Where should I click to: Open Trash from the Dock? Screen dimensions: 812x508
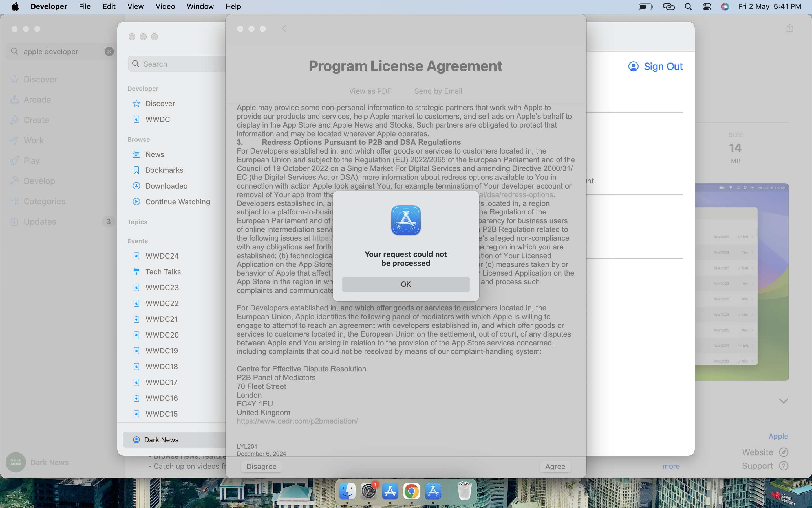tap(464, 491)
